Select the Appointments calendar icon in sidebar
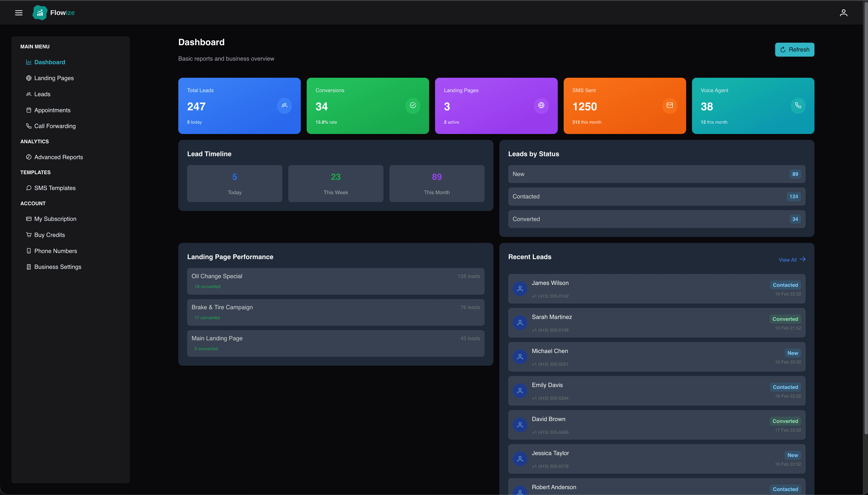This screenshot has width=868, height=495. click(x=28, y=110)
